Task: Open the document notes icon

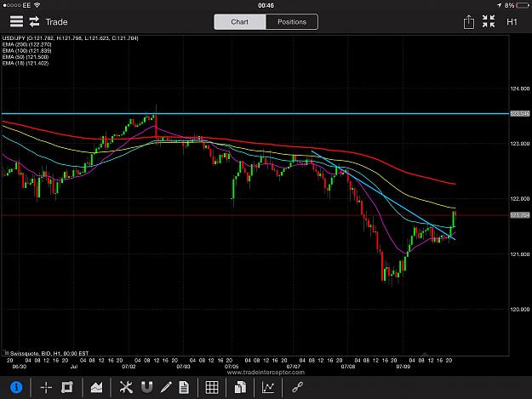Action: 184,387
